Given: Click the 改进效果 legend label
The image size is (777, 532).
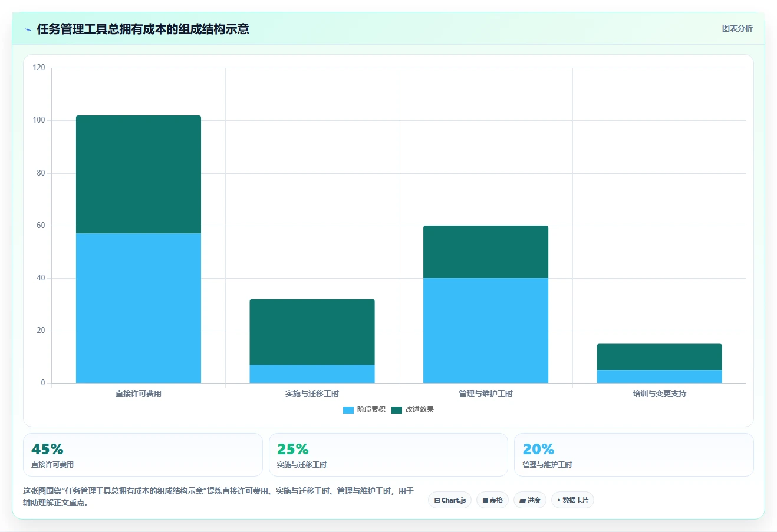Looking at the screenshot, I should pos(420,409).
